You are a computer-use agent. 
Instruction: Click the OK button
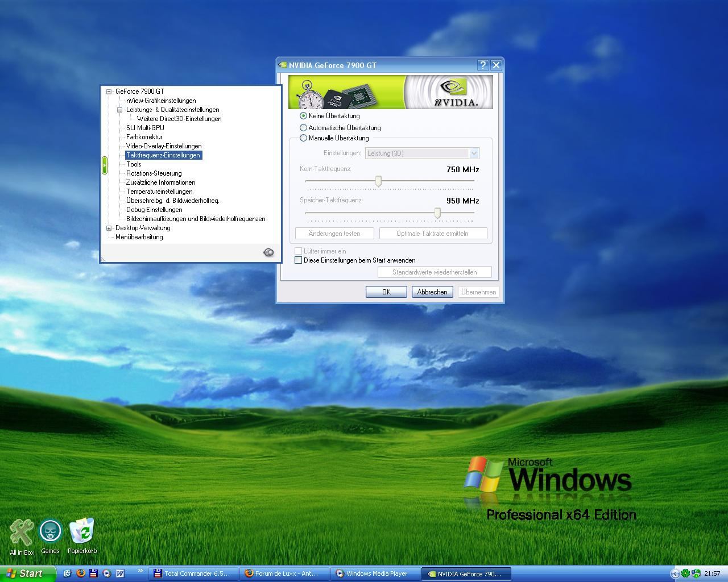point(386,292)
